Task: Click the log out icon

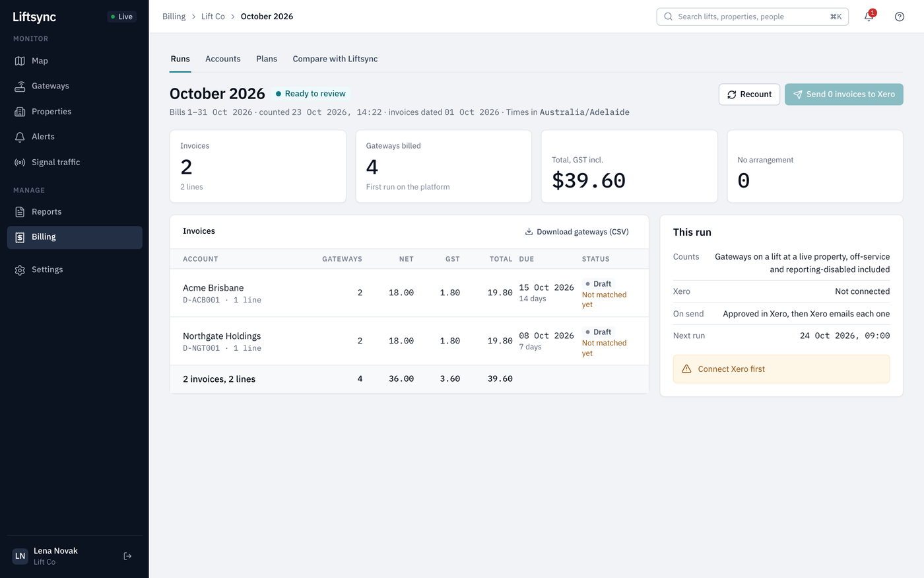Action: pos(128,556)
